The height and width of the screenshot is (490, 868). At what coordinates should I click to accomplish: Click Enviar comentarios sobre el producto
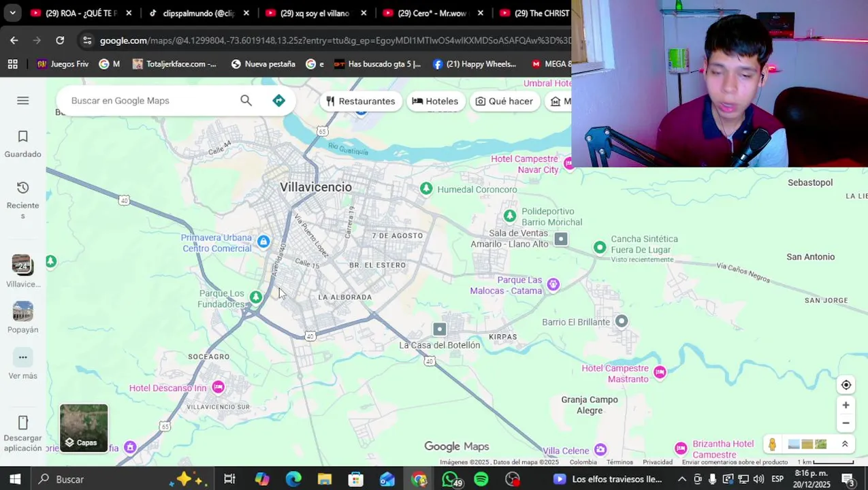click(735, 462)
